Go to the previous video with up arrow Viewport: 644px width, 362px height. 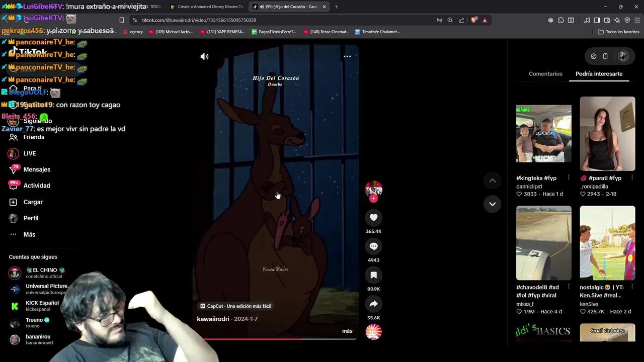click(493, 180)
